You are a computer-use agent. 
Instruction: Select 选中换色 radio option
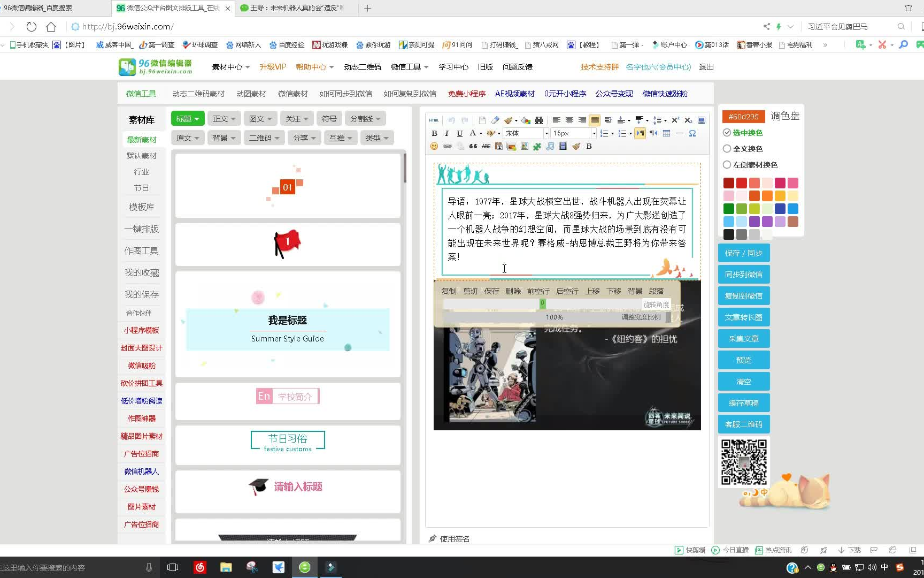(727, 133)
